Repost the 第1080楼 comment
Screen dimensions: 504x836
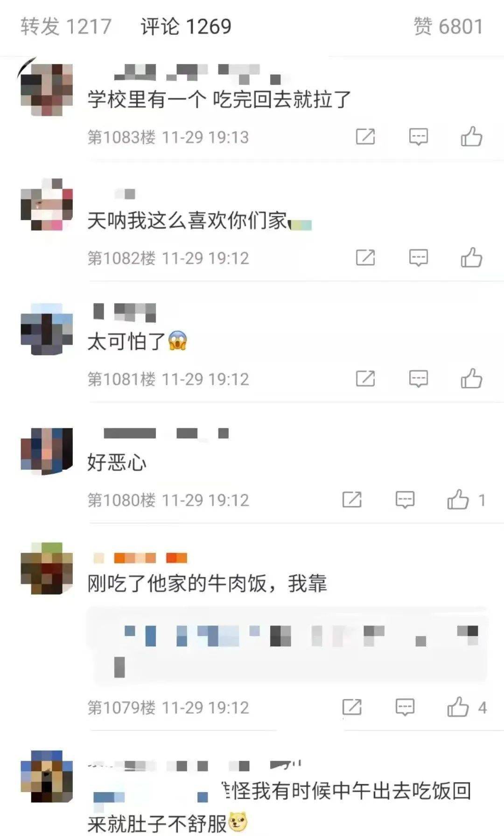click(352, 499)
